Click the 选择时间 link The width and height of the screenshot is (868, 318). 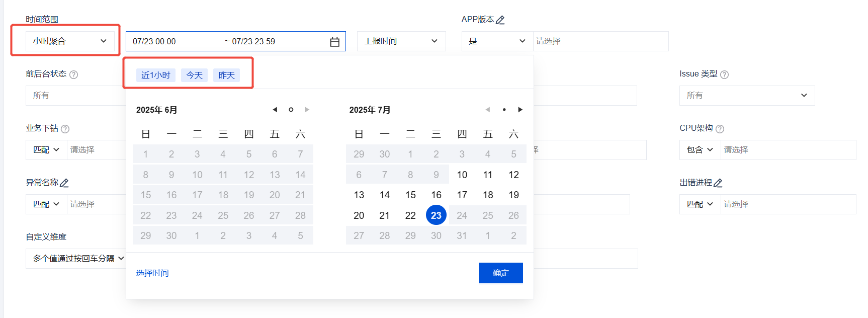pyautogui.click(x=152, y=273)
